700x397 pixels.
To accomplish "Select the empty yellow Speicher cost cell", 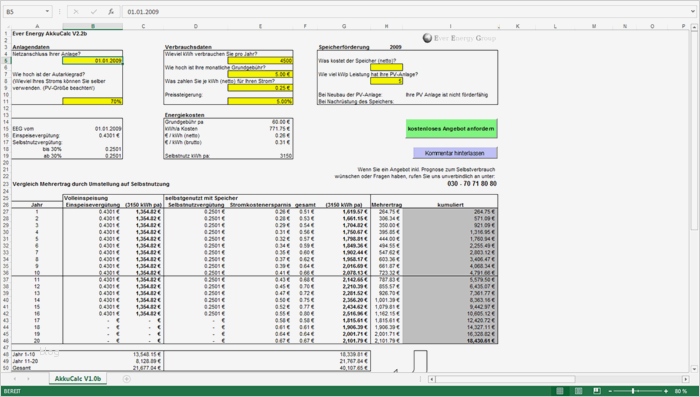I will coord(386,67).
